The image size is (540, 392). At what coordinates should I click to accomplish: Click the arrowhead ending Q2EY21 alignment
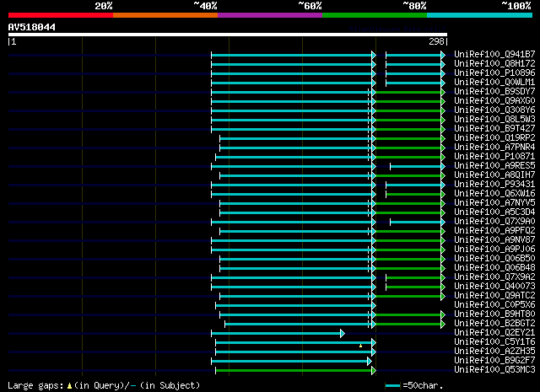click(343, 333)
